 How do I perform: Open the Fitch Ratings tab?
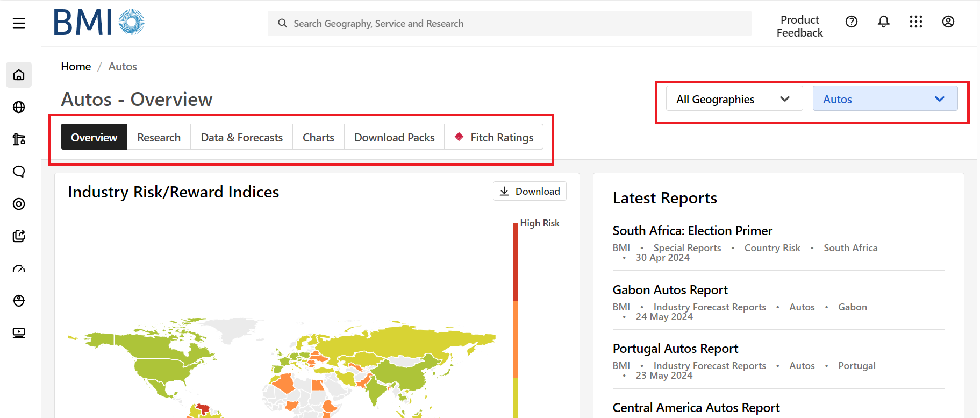[494, 137]
